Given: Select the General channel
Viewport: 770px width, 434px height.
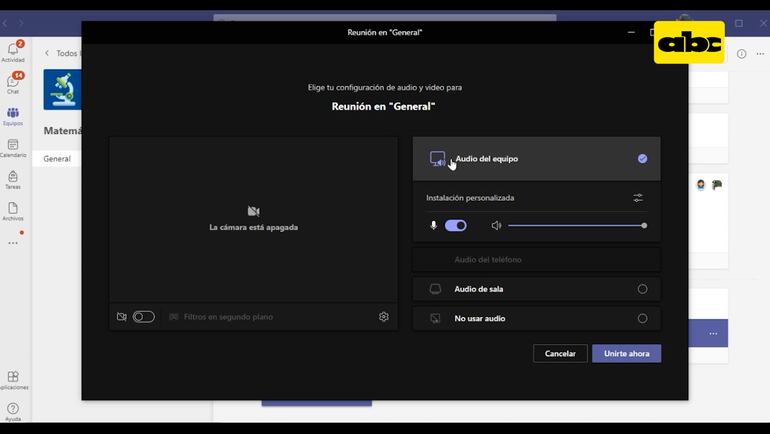Looking at the screenshot, I should coord(57,159).
